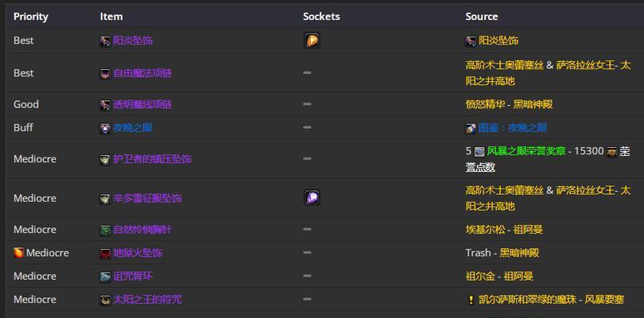Open the 透明魔线项链 item link
Viewport: 644px width, 318px height.
(x=142, y=104)
